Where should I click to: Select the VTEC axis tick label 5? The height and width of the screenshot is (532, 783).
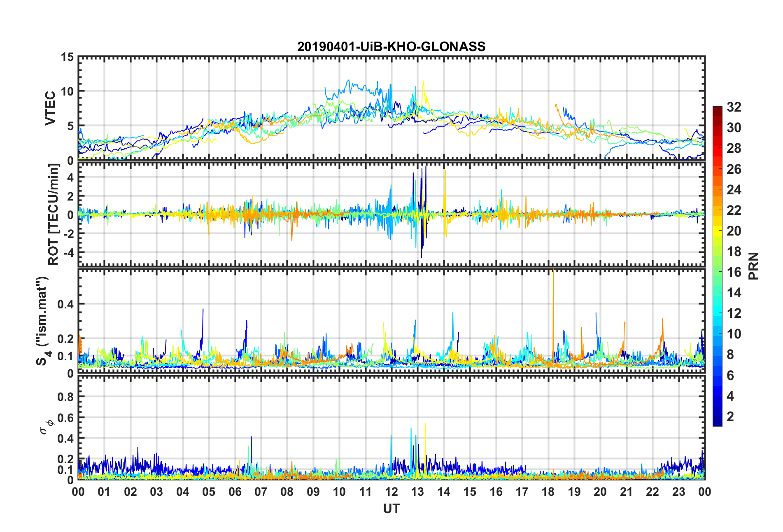70,126
